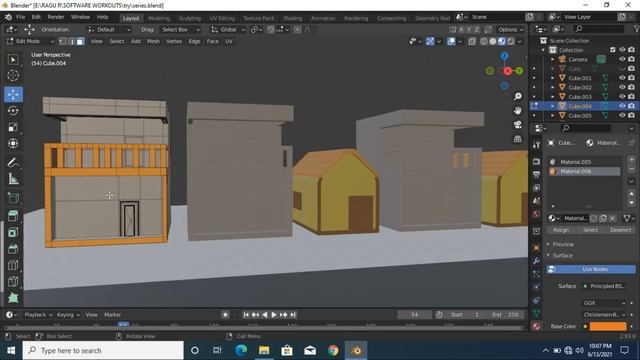Expand Cube.003 in the outliner
This screenshot has width=640, height=360.
pyautogui.click(x=552, y=97)
